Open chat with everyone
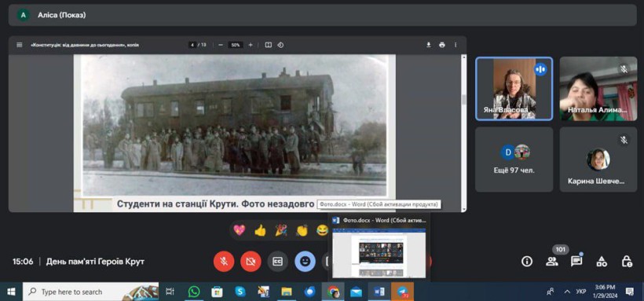 [576, 262]
